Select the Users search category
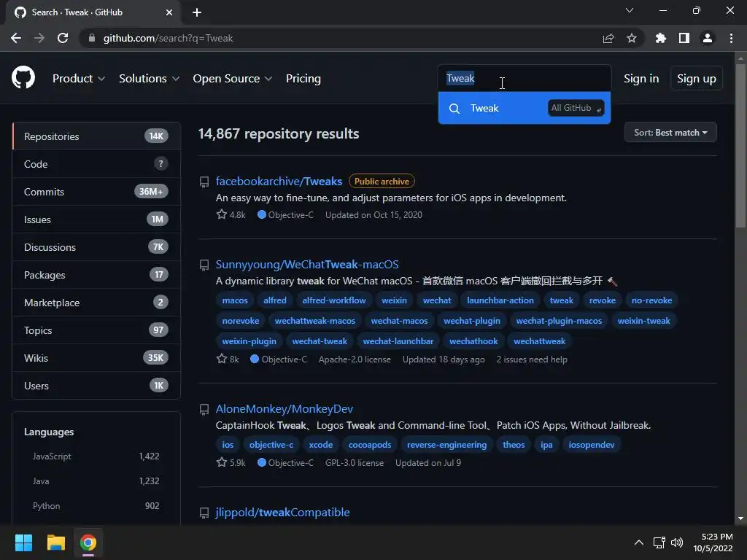The height and width of the screenshot is (560, 747). (96, 386)
